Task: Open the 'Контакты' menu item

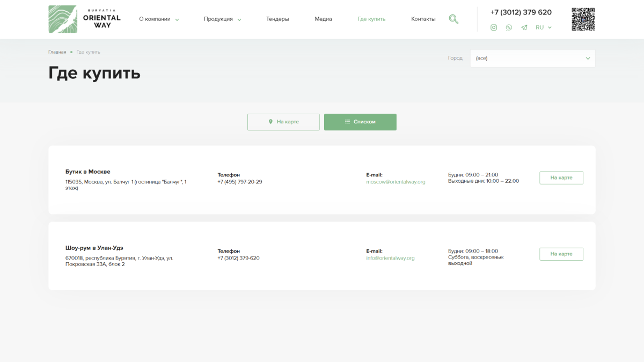Action: [x=423, y=19]
